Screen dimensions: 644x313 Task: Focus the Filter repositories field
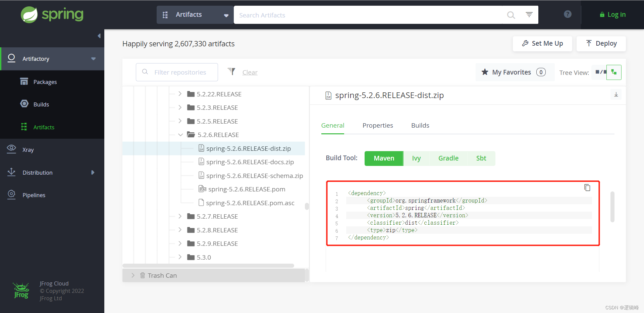coord(177,72)
